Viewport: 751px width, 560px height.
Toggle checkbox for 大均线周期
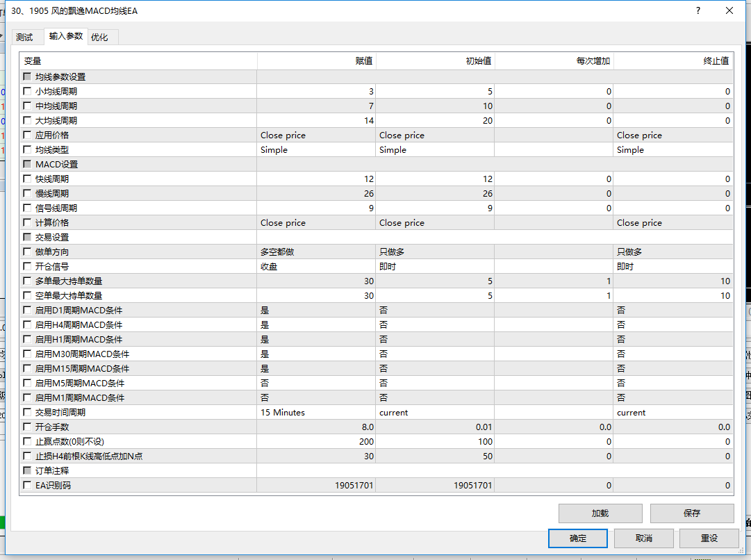pyautogui.click(x=27, y=120)
